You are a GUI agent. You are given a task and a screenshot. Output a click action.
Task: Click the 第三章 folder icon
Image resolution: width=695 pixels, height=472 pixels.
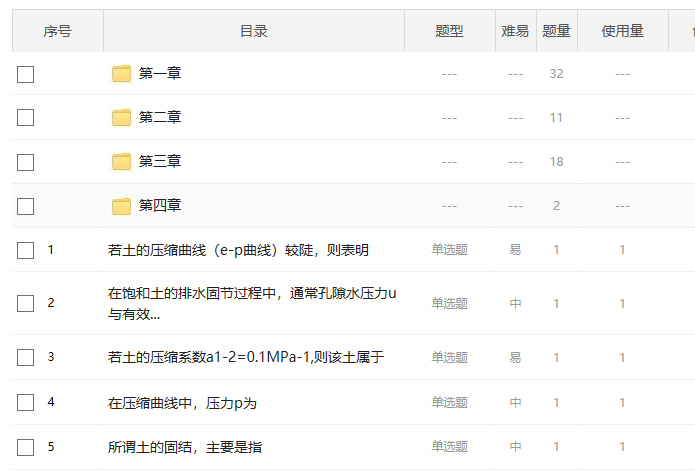[121, 161]
